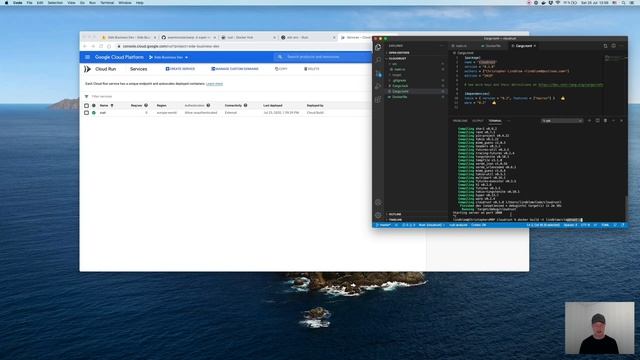Open the Selection menu in the macOS menu bar
This screenshot has height=360, width=640.
point(55,3)
